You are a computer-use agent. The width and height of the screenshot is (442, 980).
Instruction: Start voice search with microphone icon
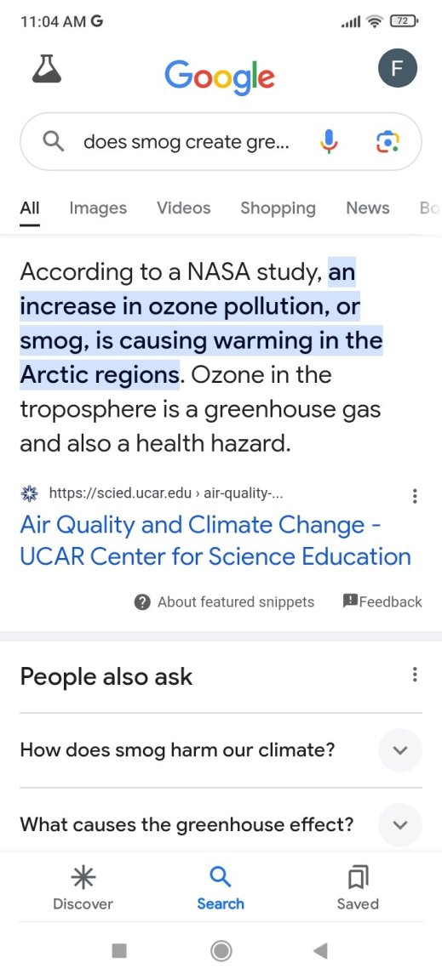329,142
